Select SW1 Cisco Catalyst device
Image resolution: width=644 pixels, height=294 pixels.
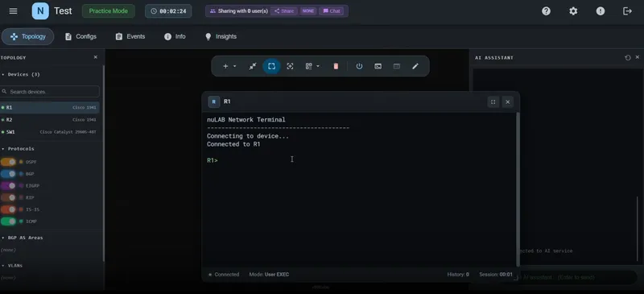(50, 132)
